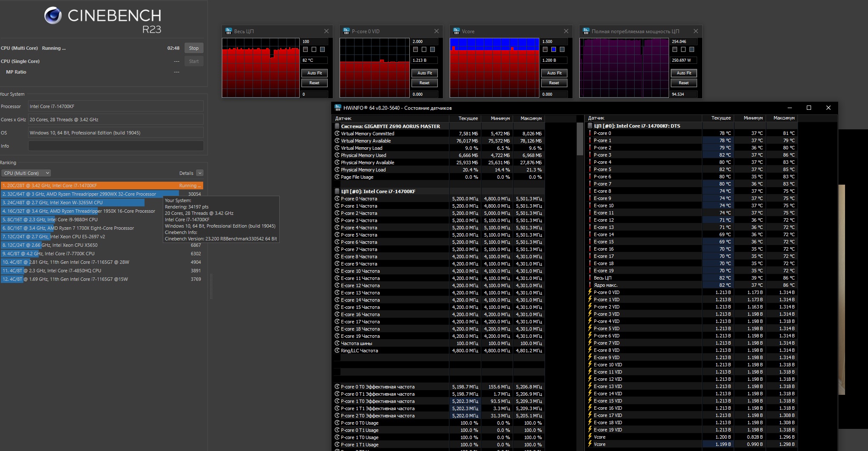Click the clock icon beside Ring/LLC Частота
Image resolution: width=868 pixels, height=451 pixels.
pos(337,351)
